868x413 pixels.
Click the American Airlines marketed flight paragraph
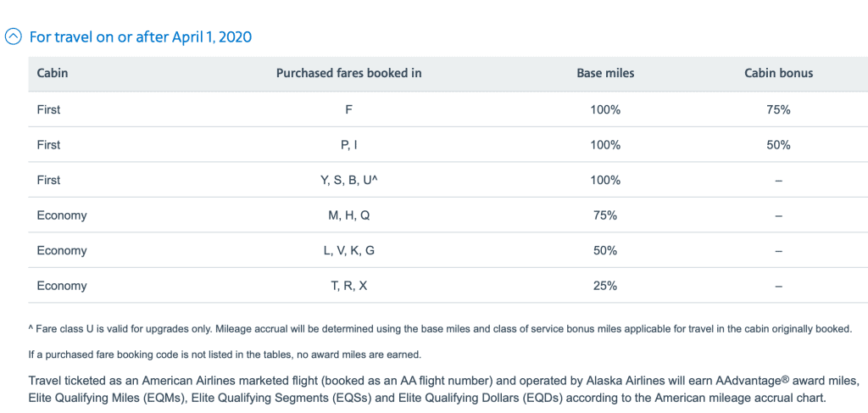443,389
